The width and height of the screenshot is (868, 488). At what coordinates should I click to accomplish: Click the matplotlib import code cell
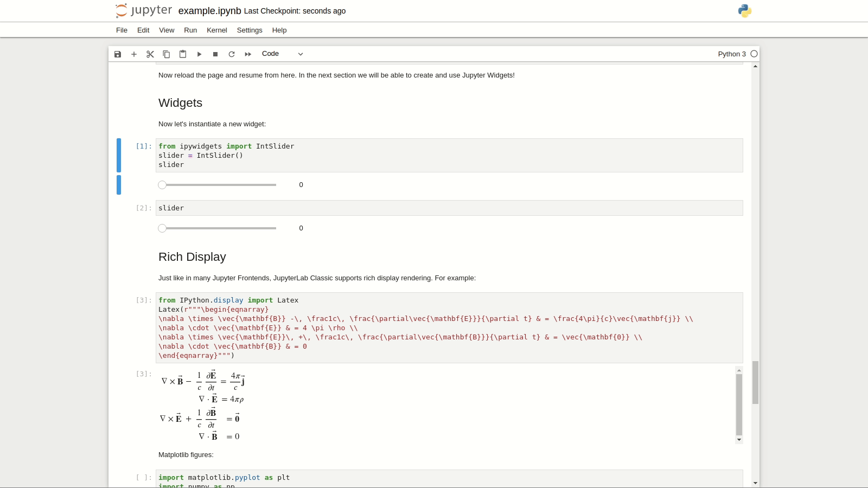point(449,479)
